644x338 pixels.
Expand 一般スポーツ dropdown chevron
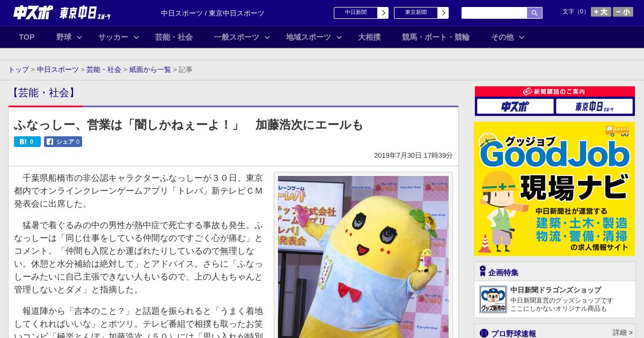(x=267, y=37)
